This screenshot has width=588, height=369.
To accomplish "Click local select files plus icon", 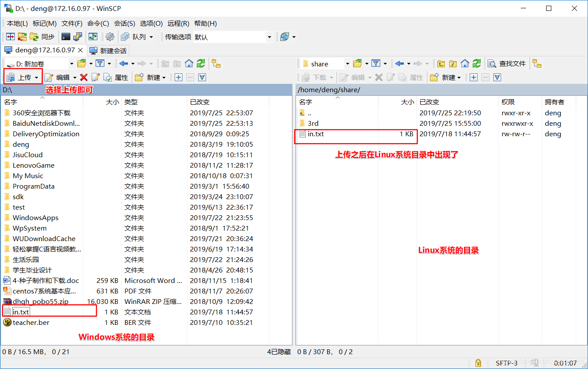I will pyautogui.click(x=179, y=77).
